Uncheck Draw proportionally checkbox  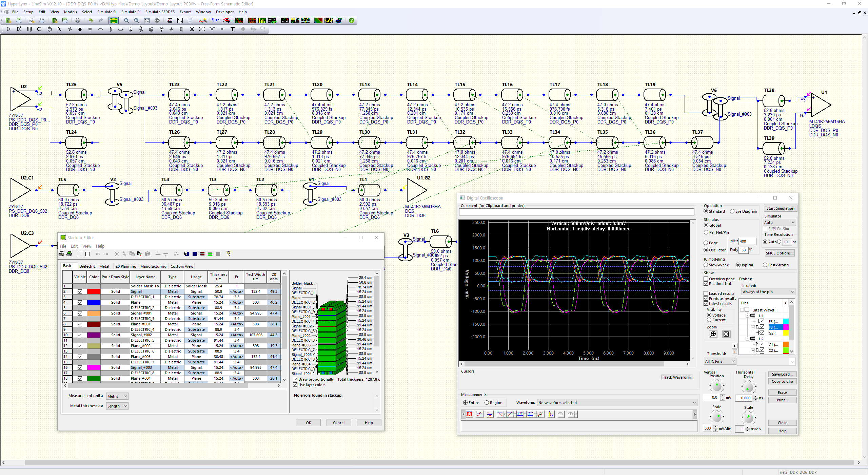coord(295,379)
